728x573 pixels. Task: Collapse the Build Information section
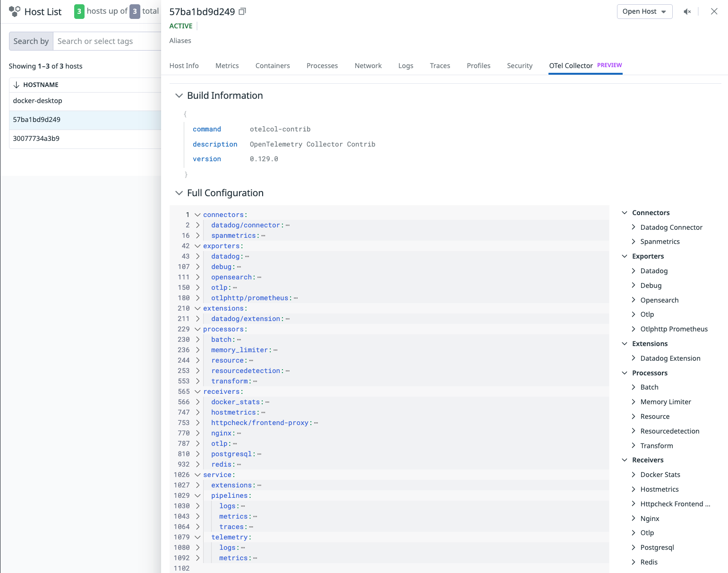click(x=179, y=95)
